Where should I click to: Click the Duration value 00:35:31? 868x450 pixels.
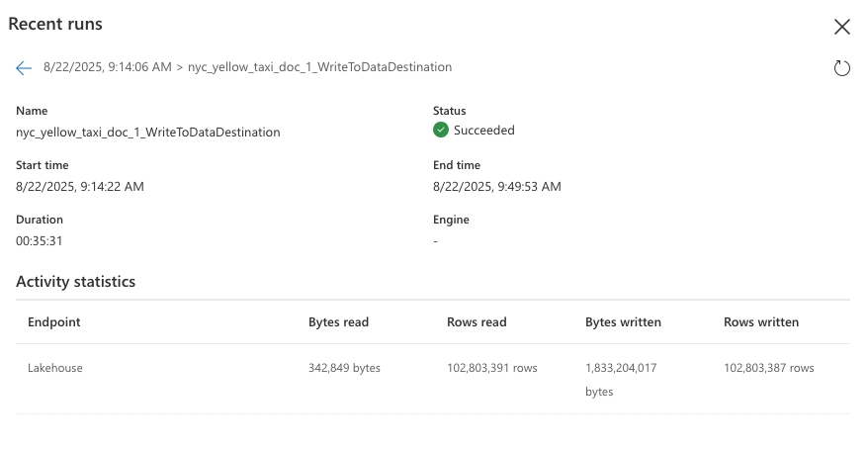pos(40,240)
